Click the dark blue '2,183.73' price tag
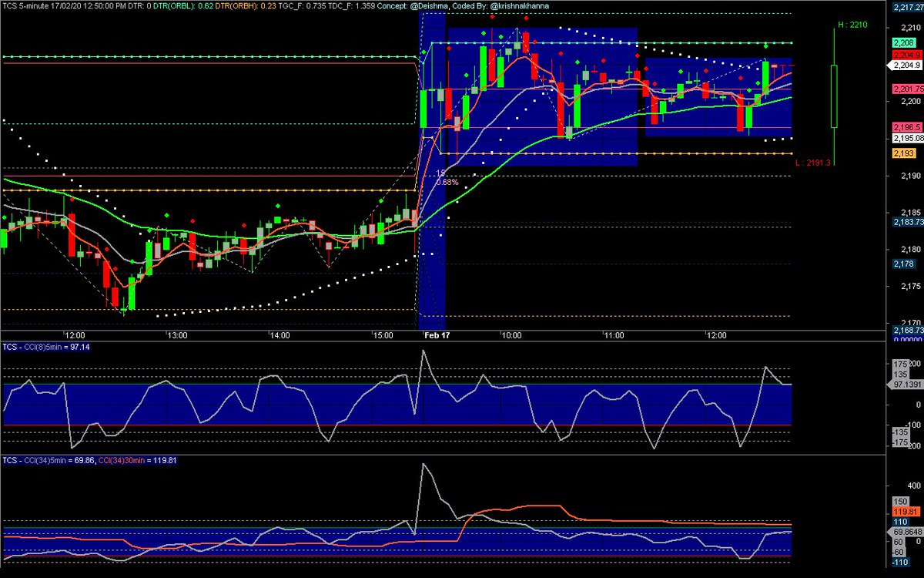 coord(906,222)
